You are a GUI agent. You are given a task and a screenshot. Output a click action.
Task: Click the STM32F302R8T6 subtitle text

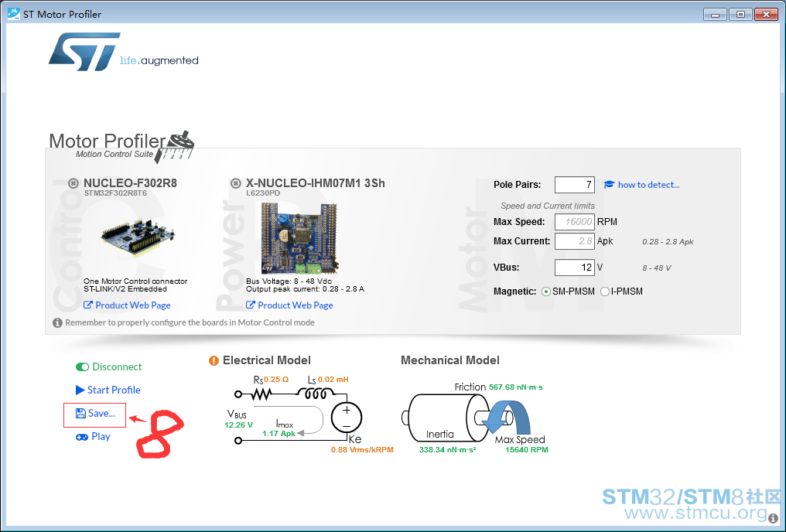[115, 193]
